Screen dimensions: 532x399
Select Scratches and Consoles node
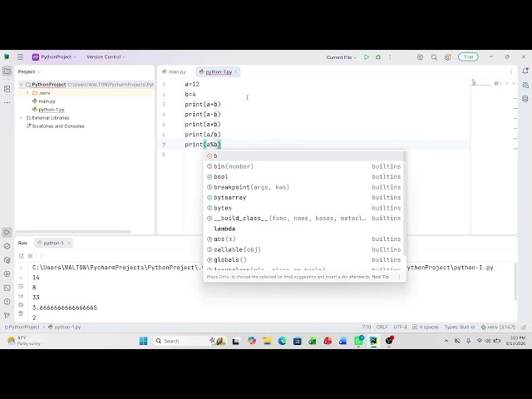pyautogui.click(x=56, y=126)
